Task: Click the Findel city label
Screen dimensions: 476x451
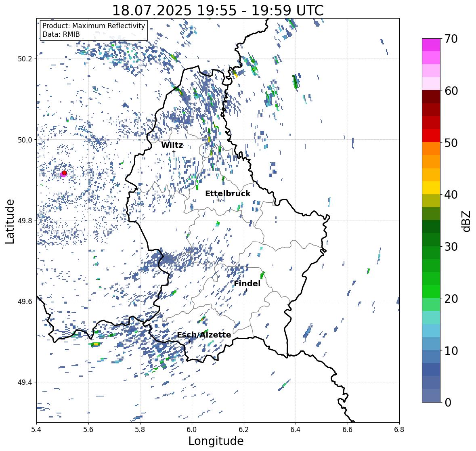Action: point(247,283)
